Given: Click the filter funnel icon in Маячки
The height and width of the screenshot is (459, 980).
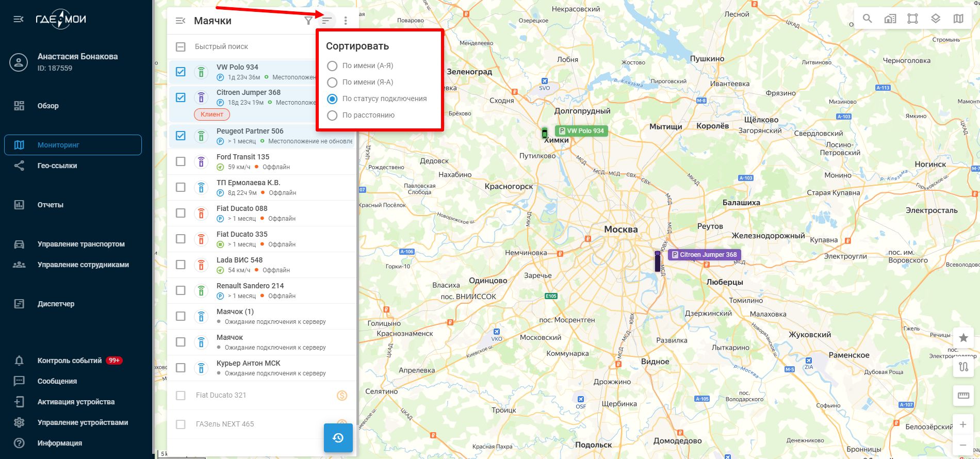Looking at the screenshot, I should [x=308, y=21].
